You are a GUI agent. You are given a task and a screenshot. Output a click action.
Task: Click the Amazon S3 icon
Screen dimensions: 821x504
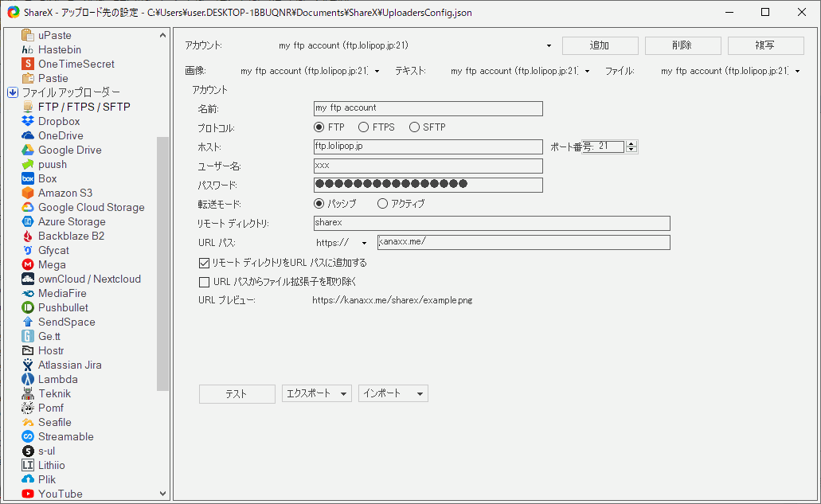28,193
